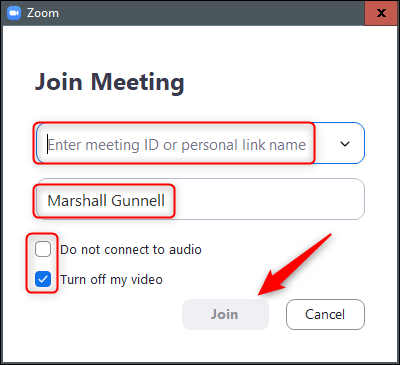This screenshot has height=365, width=400.
Task: Select the Marshall Gunnell name field
Action: point(201,199)
